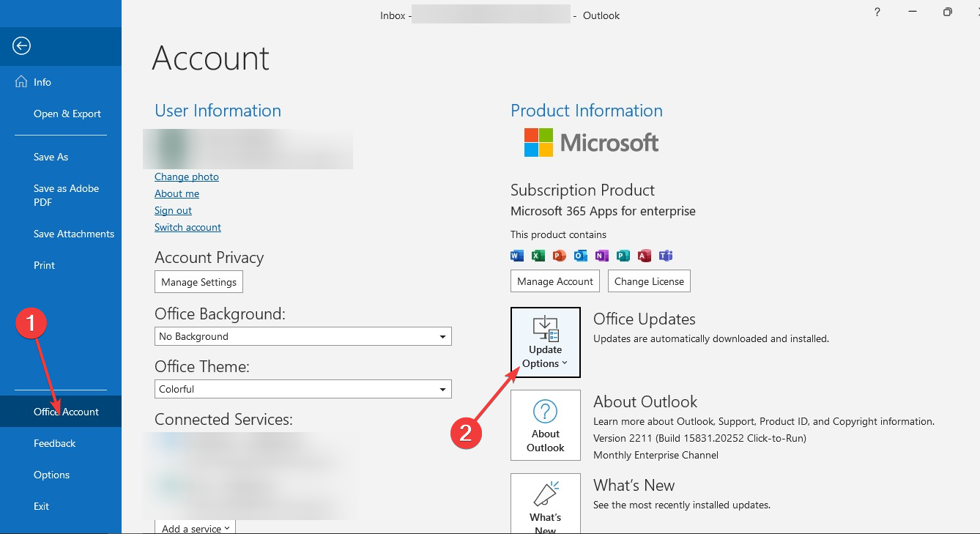Image resolution: width=980 pixels, height=534 pixels.
Task: Click the Word app icon
Action: coord(517,256)
